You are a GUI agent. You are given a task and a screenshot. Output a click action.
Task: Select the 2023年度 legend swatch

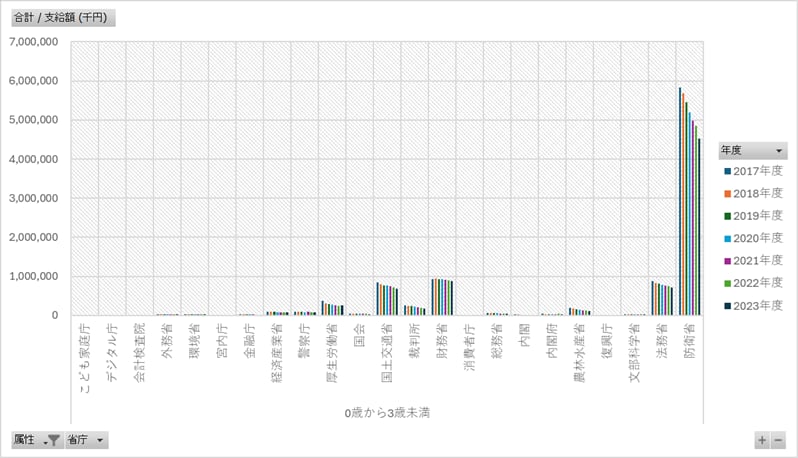click(x=728, y=306)
